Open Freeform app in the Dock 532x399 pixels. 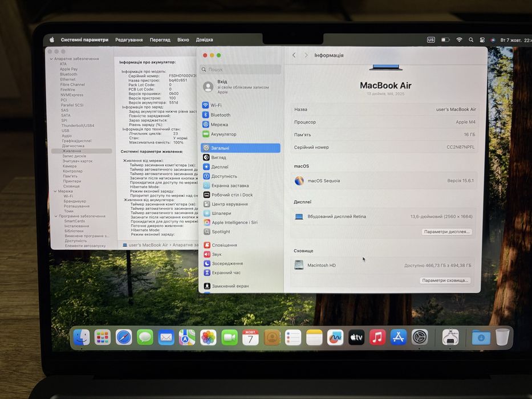335,337
